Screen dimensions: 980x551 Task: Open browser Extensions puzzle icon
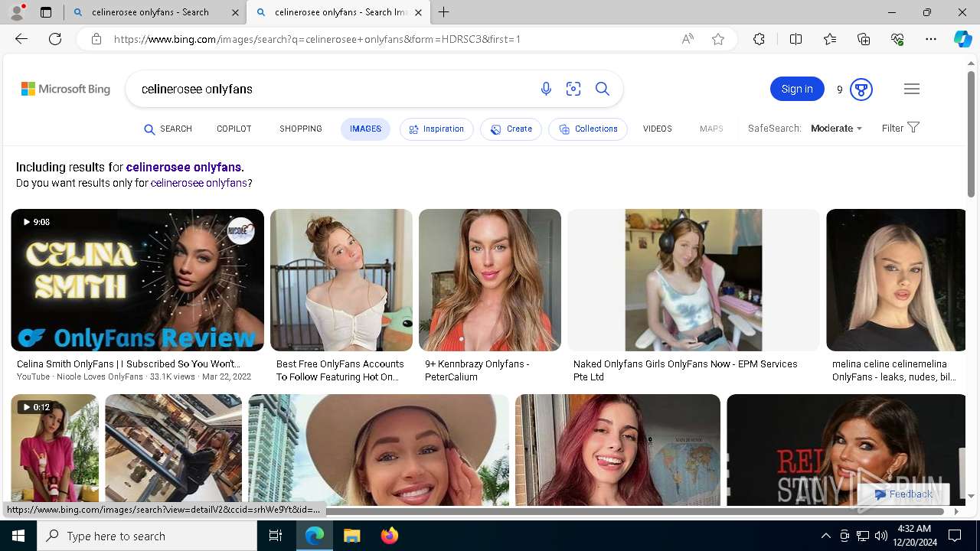759,39
